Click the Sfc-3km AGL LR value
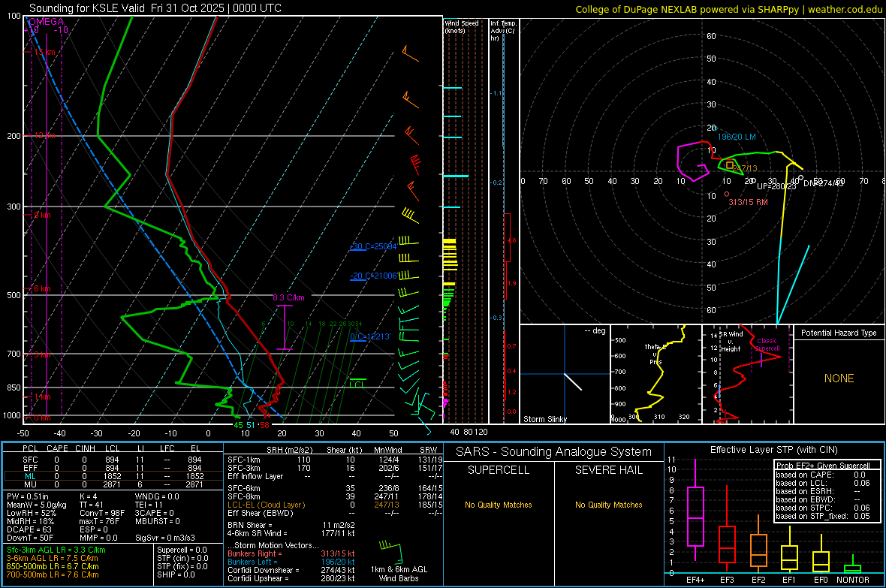This screenshot has width=886, height=588. coord(56,550)
